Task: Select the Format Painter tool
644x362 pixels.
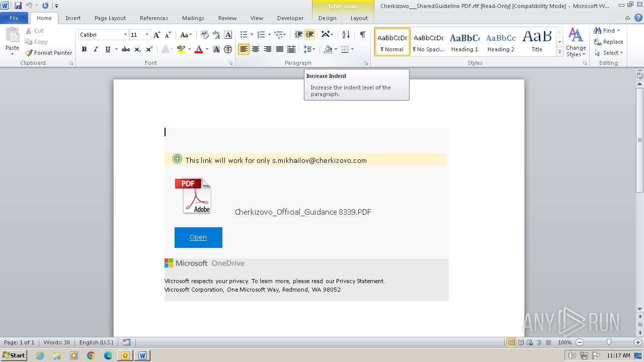Action: pos(49,52)
